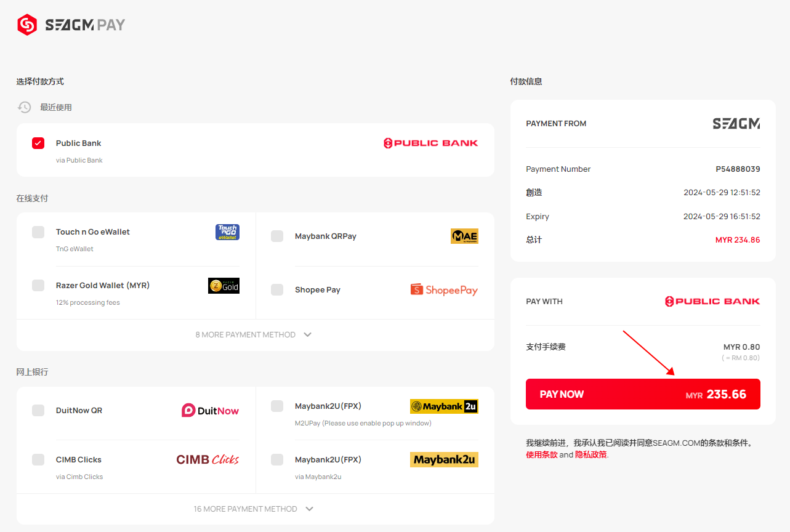Expand 16 more payment methods

tap(255, 509)
